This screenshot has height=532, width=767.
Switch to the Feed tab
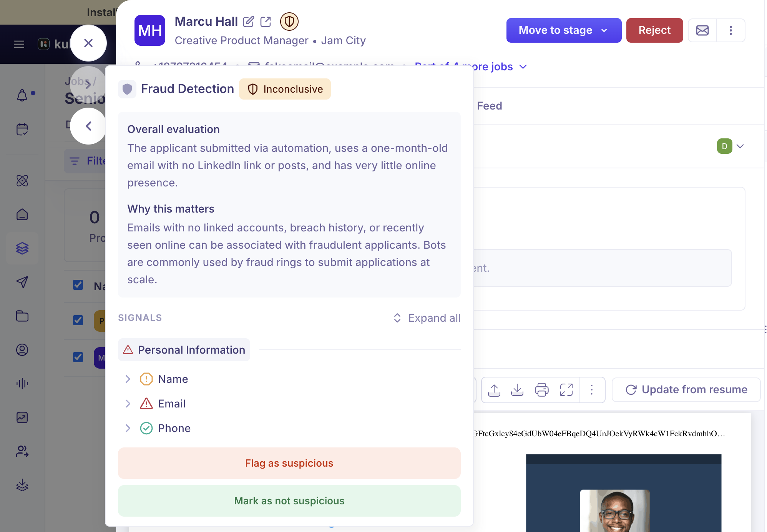(x=489, y=106)
